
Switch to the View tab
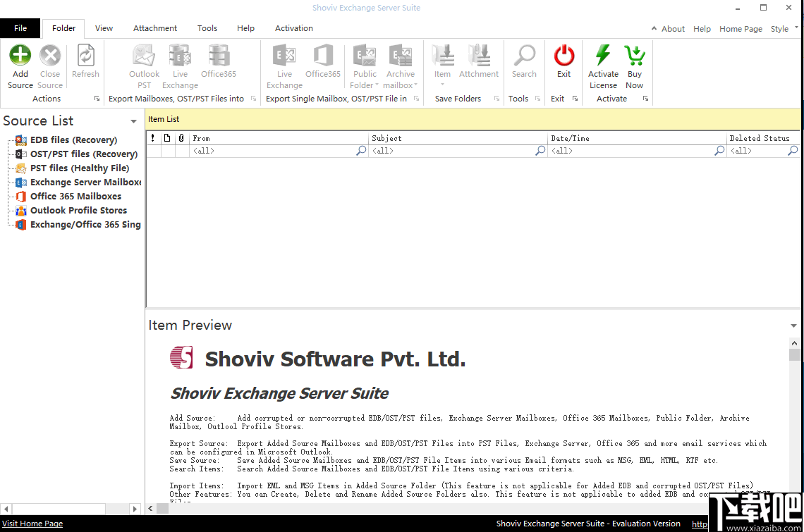(x=104, y=28)
